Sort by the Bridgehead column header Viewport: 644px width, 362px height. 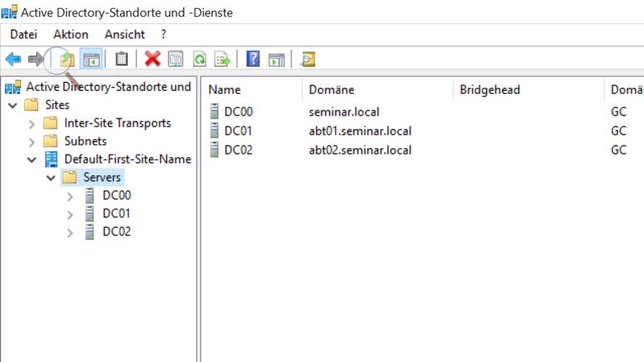(x=489, y=89)
